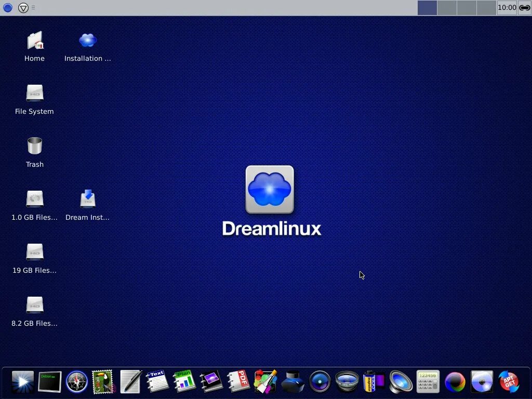Image resolution: width=532 pixels, height=399 pixels.
Task: Switch to the third workspace in pager
Action: 467,7
